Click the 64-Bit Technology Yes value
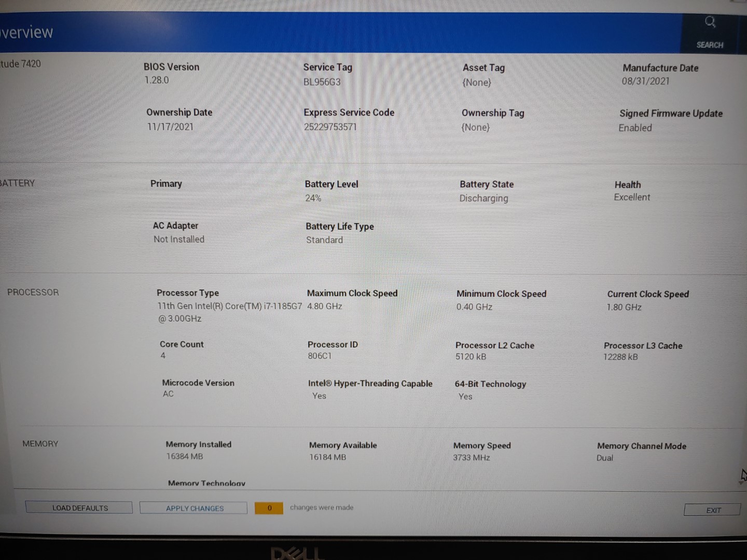Viewport: 747px width, 560px height. click(x=465, y=397)
